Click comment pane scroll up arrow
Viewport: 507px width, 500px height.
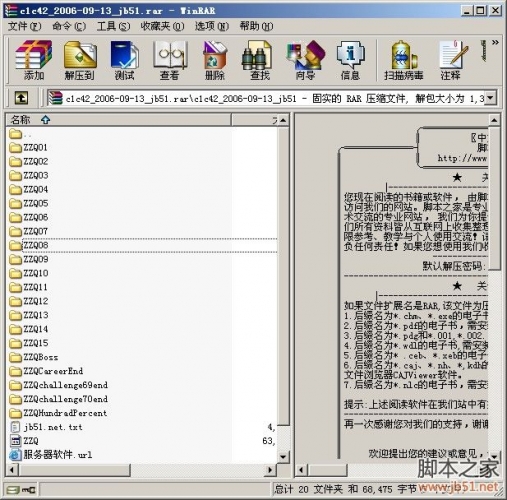[494, 120]
